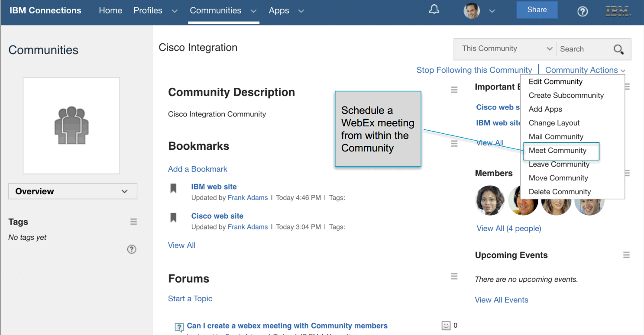Open Community Description section menu icon

pos(454,90)
